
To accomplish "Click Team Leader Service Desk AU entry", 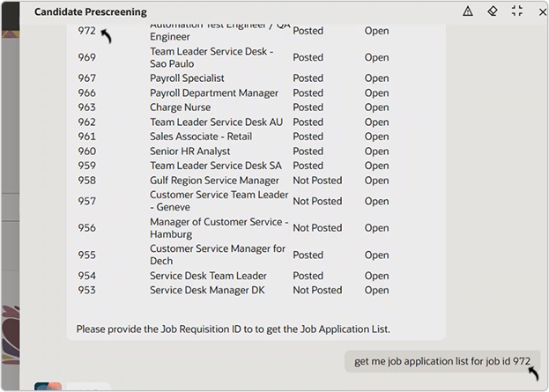I will click(x=216, y=122).
